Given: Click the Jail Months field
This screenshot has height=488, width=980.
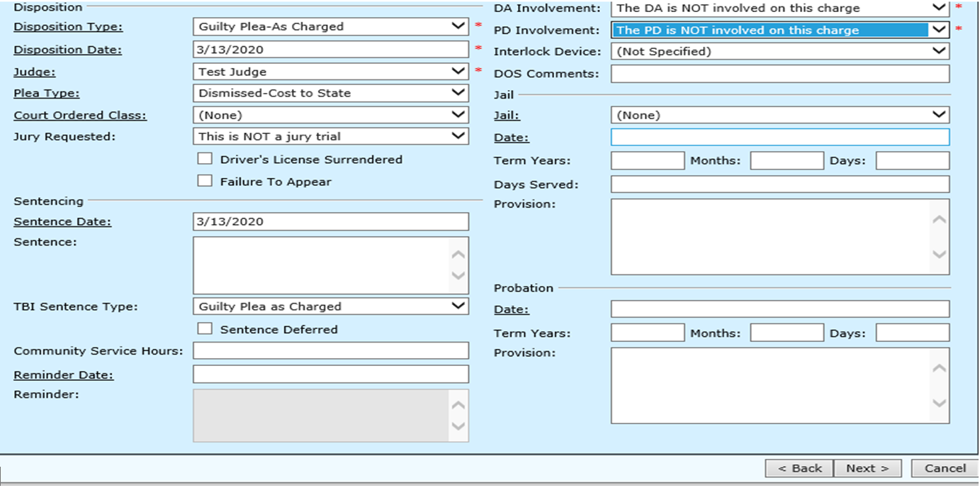Looking at the screenshot, I should point(787,160).
